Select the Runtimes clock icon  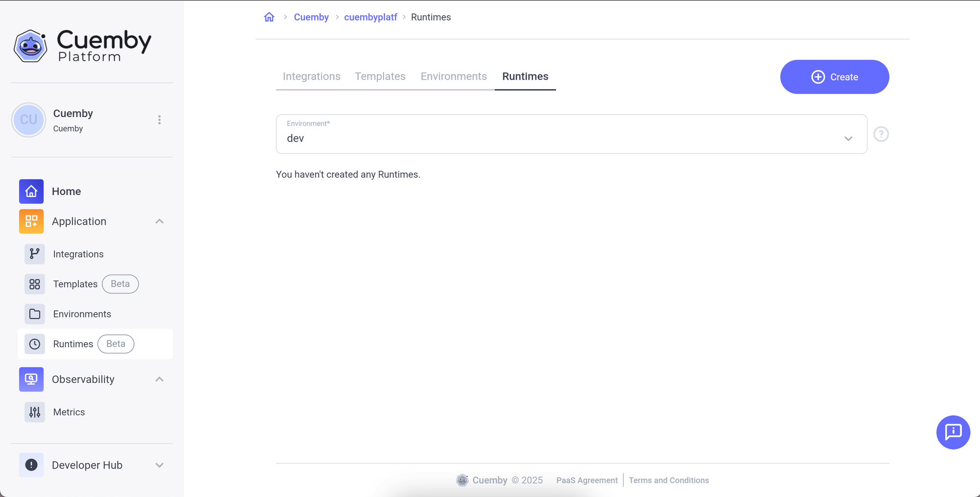point(34,344)
